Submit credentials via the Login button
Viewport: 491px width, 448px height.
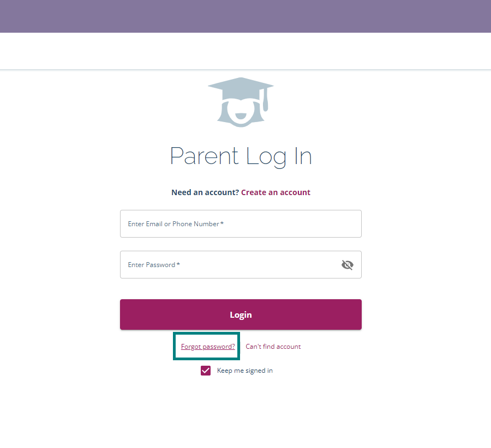[241, 314]
